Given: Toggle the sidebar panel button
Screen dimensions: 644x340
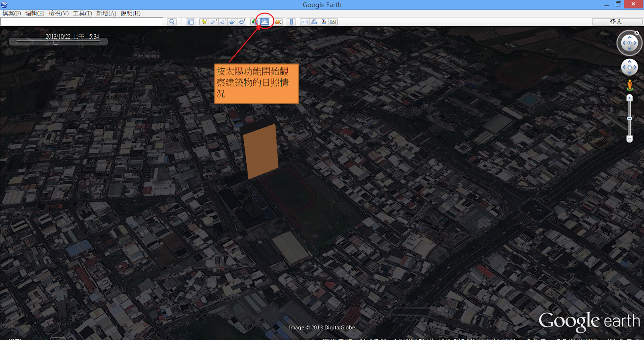Looking at the screenshot, I should pos(190,22).
